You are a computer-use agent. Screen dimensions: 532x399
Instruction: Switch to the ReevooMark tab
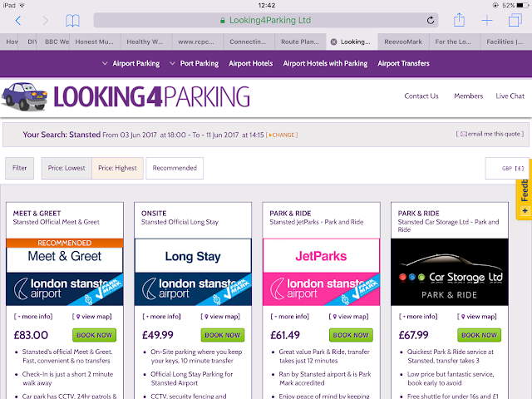click(x=403, y=42)
